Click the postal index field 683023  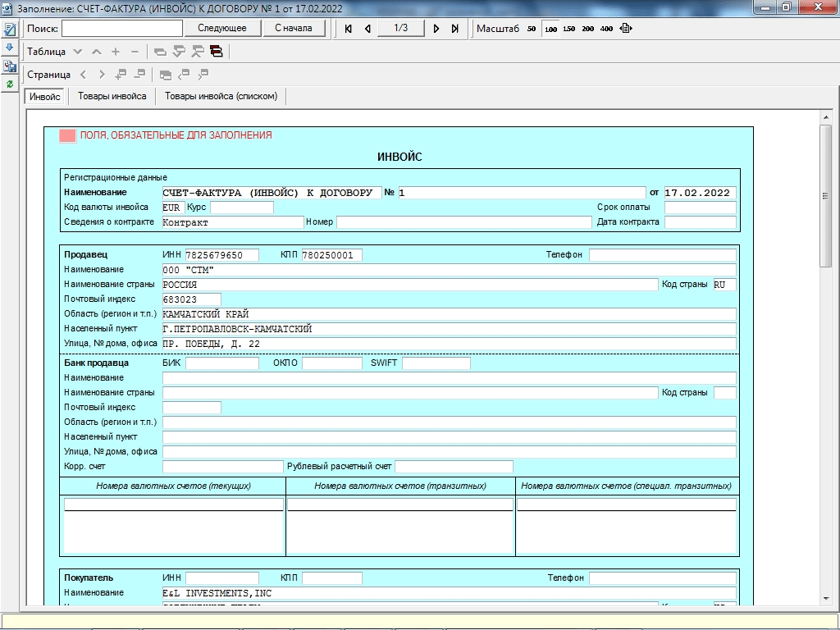[192, 299]
